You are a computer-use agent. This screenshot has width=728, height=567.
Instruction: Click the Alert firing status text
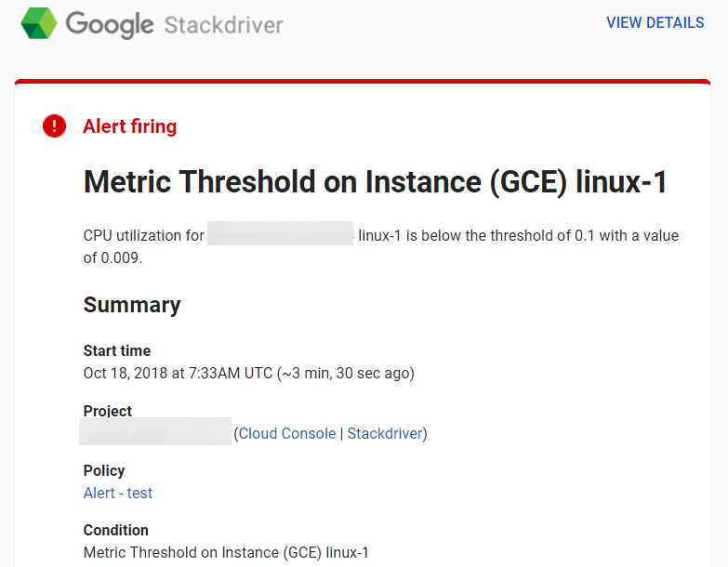pos(129,126)
